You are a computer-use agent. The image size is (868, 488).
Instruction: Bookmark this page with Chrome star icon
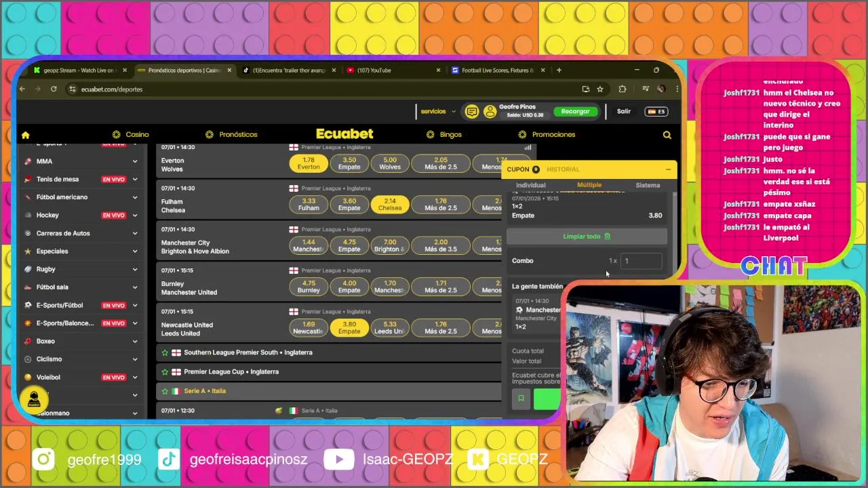[600, 89]
